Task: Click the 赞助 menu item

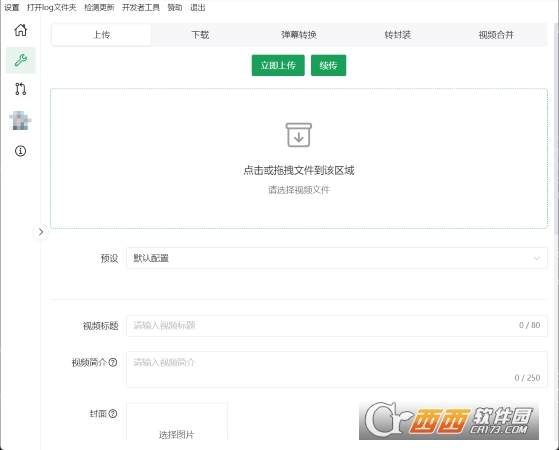Action: click(175, 7)
